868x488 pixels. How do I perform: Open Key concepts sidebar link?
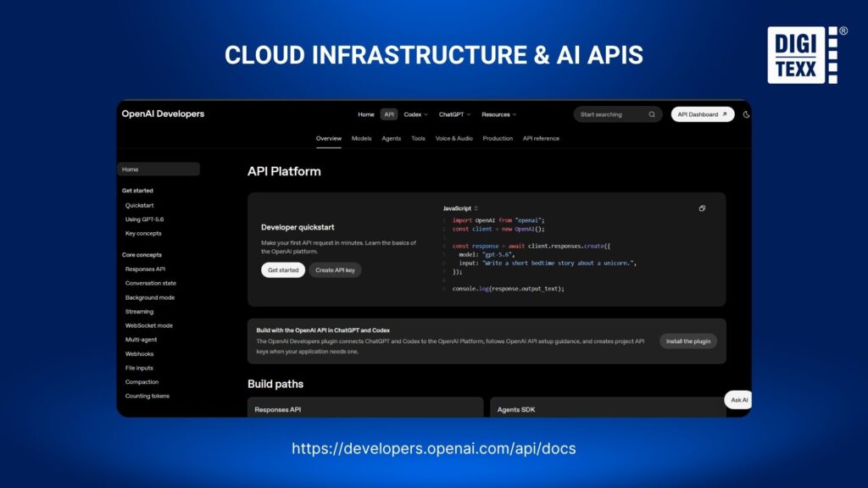tap(143, 234)
